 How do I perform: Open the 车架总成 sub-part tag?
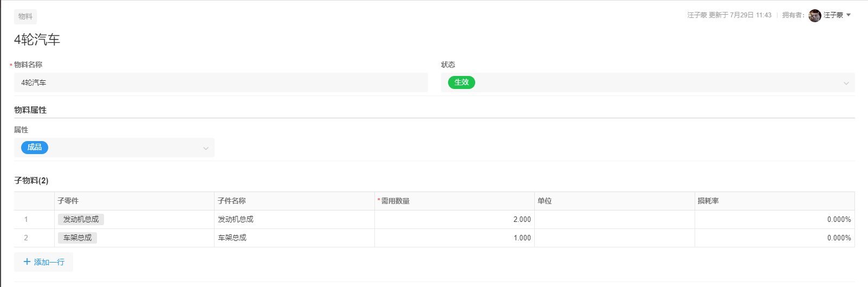point(77,238)
